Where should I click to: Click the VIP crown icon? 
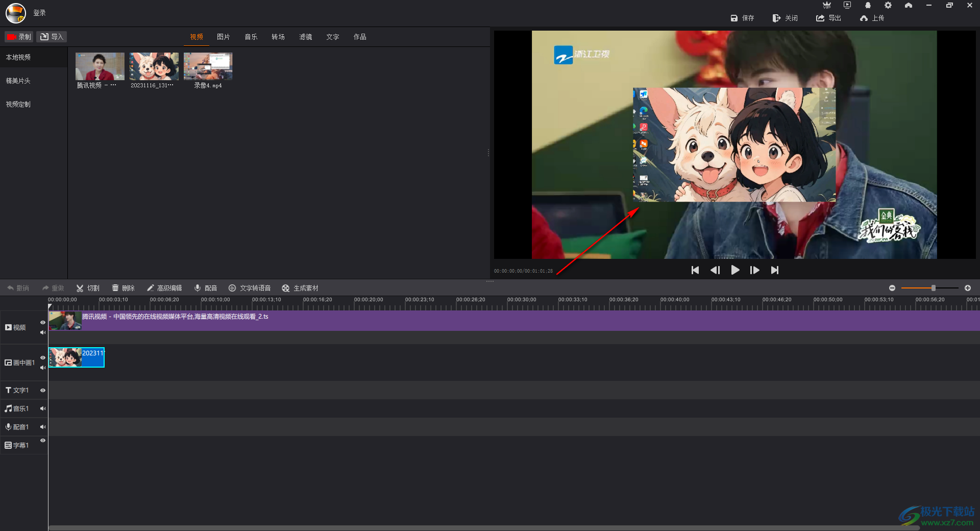[x=827, y=5]
